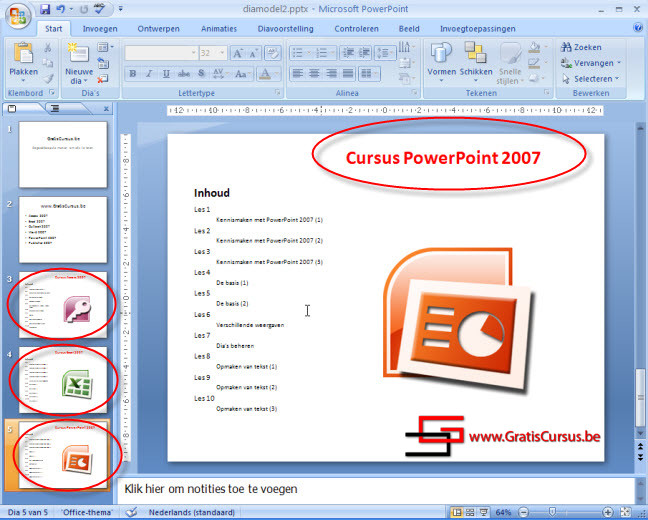Click the Zoeken button
Screen dimensions: 648x520
[581, 47]
